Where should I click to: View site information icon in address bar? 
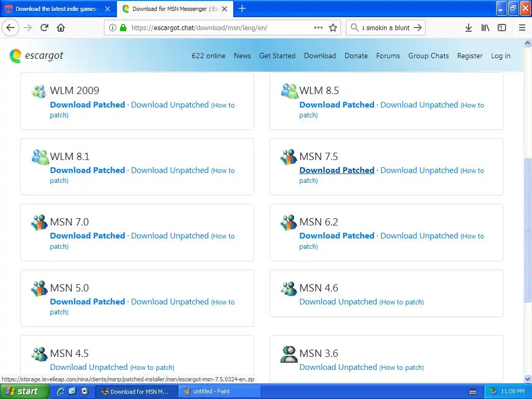coord(113,28)
